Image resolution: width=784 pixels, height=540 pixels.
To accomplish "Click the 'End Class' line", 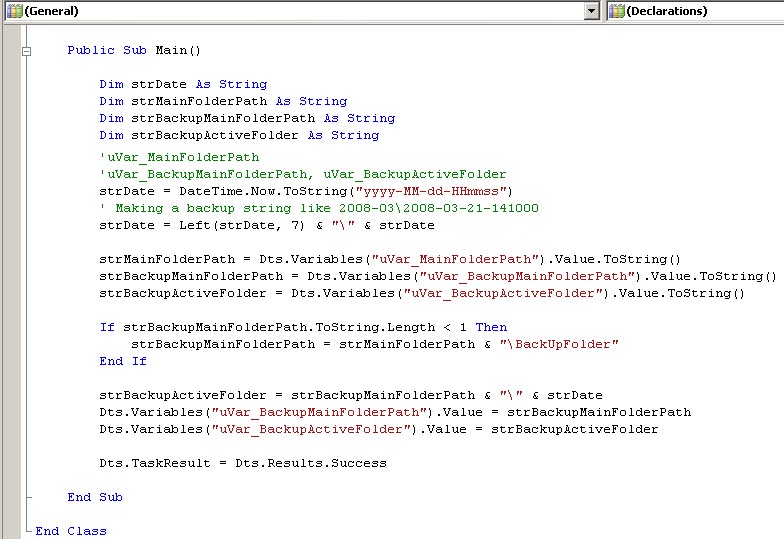I will [x=71, y=531].
